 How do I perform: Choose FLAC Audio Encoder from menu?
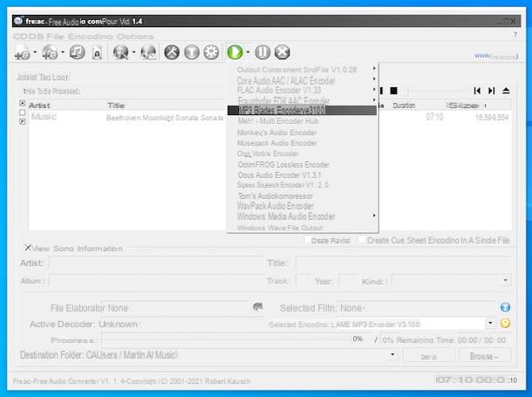(x=302, y=90)
